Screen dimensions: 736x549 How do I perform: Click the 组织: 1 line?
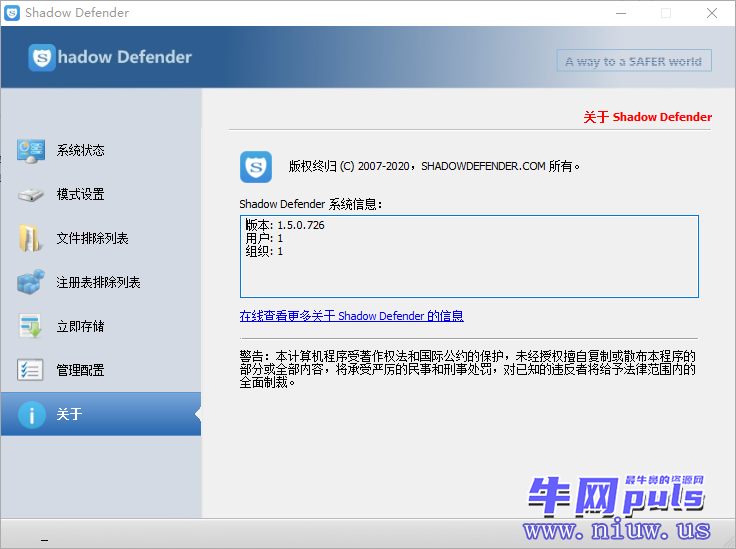click(264, 252)
